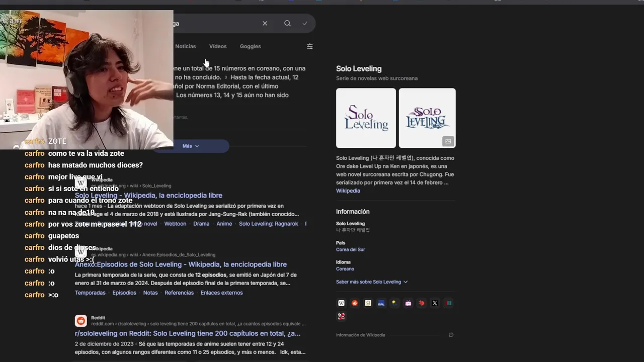Click the 'es.wikipedia.org › wiki › Anexo:Episodios_de_Solo_Leveling' breadcrumb
The width and height of the screenshot is (644, 362).
(x=153, y=255)
